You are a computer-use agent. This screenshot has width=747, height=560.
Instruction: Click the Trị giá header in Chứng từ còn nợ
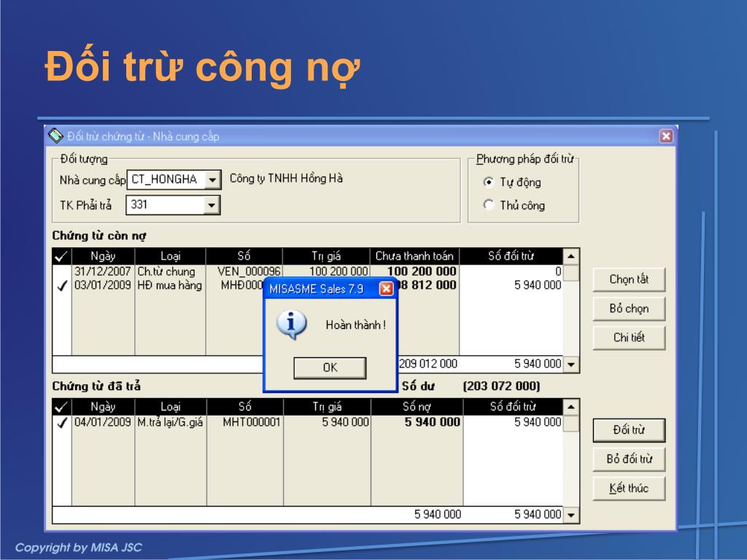pyautogui.click(x=326, y=256)
